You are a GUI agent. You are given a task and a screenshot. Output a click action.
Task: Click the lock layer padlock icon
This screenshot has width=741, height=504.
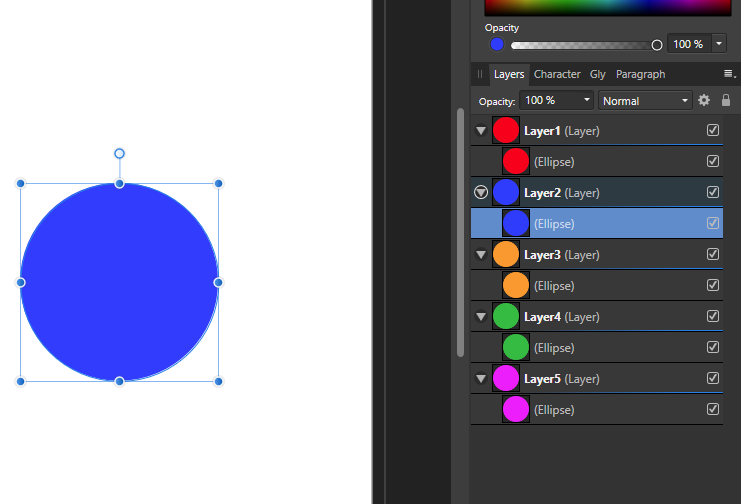point(726,100)
